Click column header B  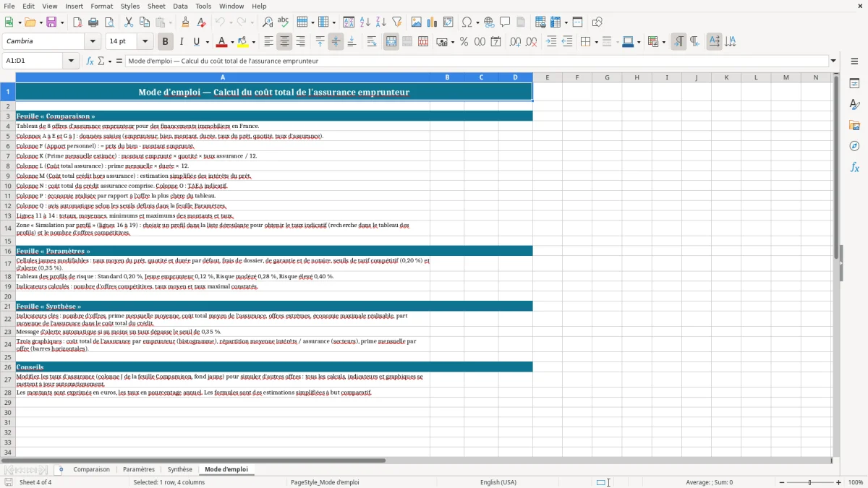[x=447, y=77]
